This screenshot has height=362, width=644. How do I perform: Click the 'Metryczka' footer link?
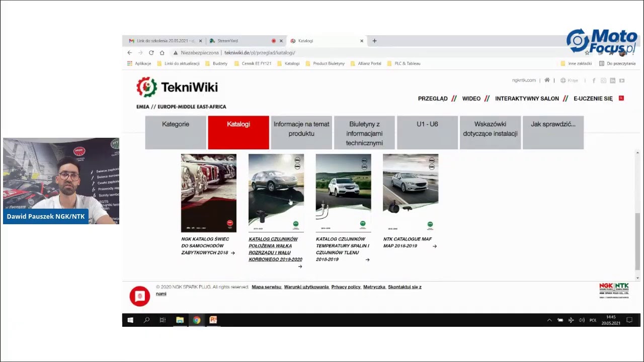coord(374,287)
